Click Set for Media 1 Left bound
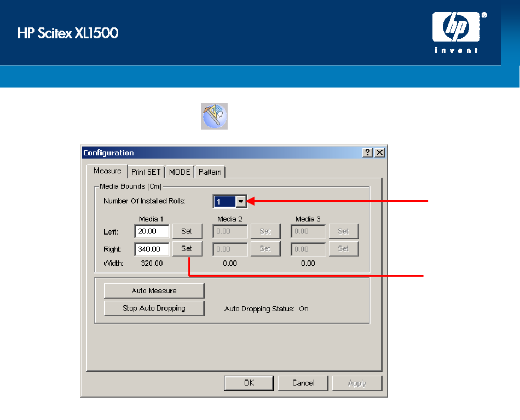This screenshot has width=520, height=420. [x=187, y=231]
